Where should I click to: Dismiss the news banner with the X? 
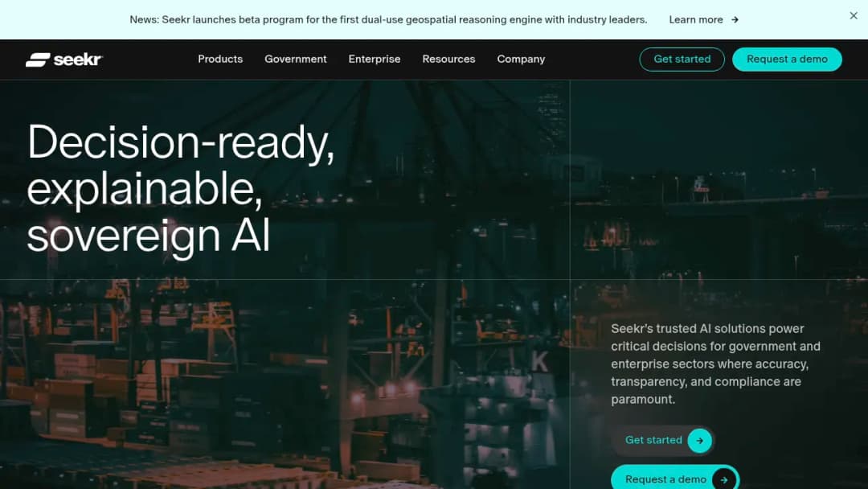click(853, 16)
